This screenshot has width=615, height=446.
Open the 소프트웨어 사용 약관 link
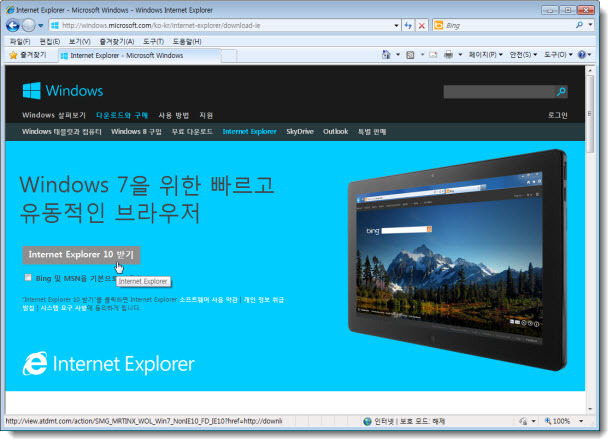(209, 300)
